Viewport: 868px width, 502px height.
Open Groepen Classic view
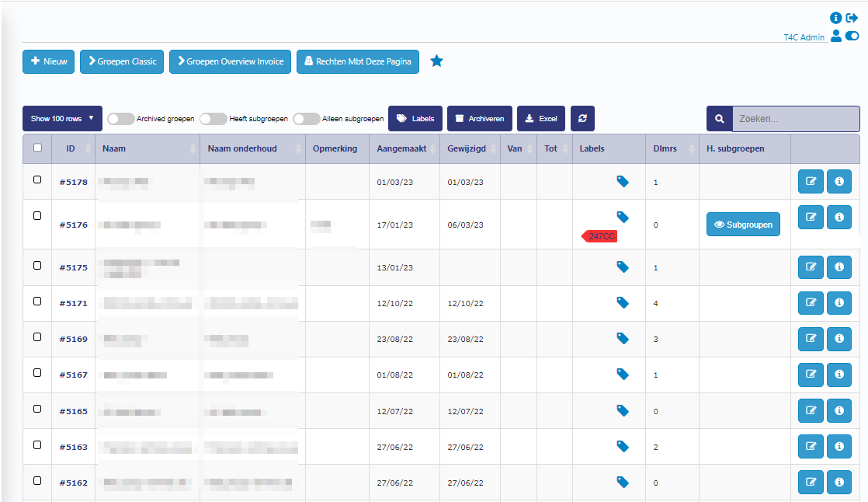coord(122,61)
